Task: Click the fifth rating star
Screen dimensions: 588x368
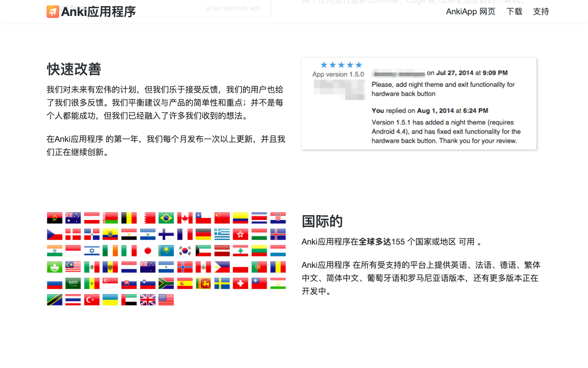Action: [359, 64]
